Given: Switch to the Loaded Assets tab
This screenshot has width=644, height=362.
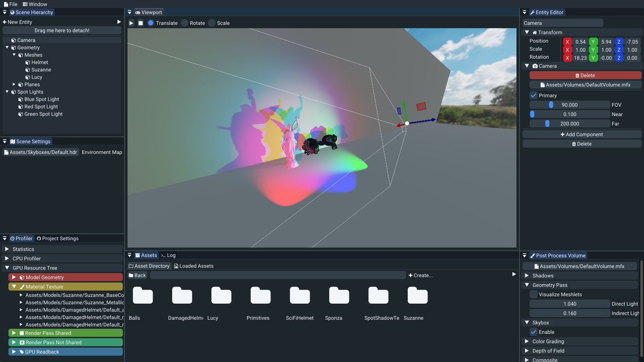Looking at the screenshot, I should pyautogui.click(x=193, y=266).
